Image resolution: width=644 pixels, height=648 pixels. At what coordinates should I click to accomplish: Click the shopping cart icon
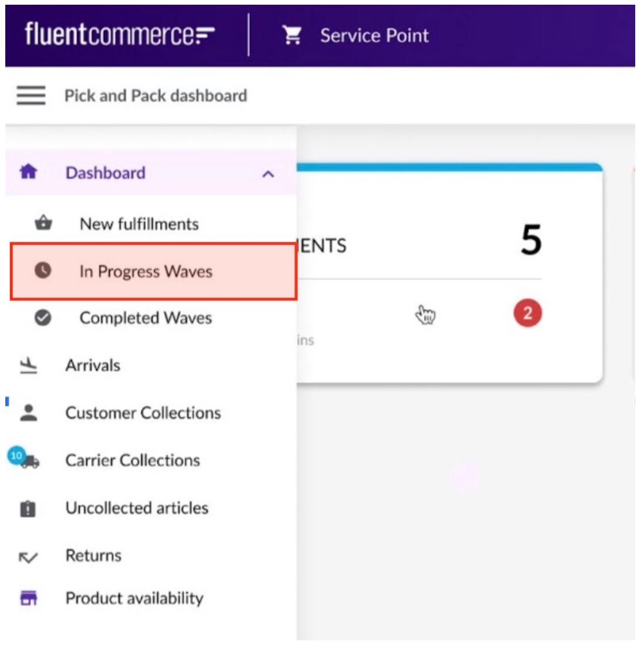(x=292, y=35)
